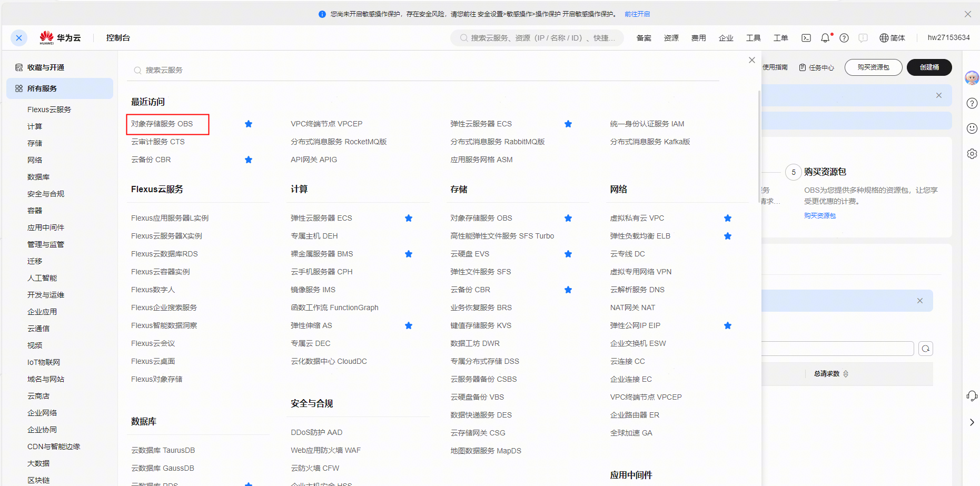Select 数据库 category in left sidebar
This screenshot has width=980, height=486.
[38, 177]
